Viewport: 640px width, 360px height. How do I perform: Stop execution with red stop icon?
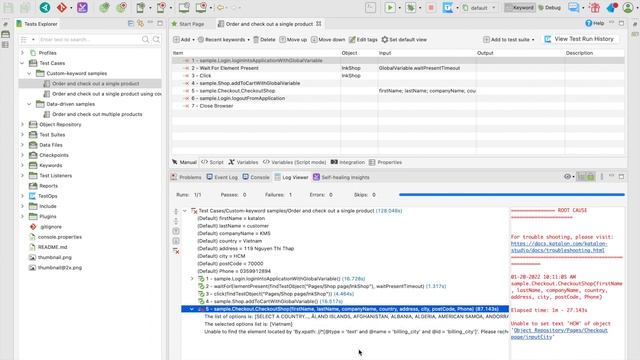click(x=431, y=7)
